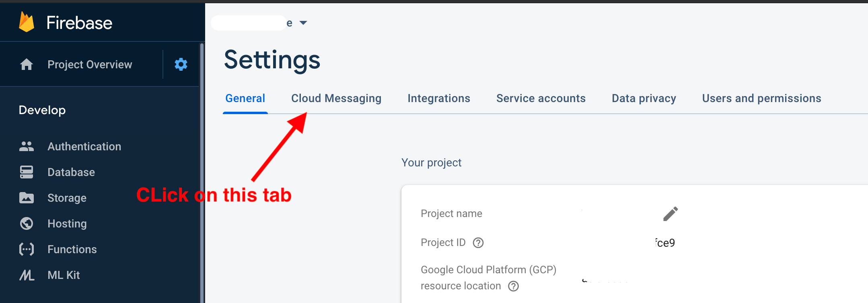Open Hosting in the sidebar
Viewport: 868px width, 303px height.
pos(67,223)
